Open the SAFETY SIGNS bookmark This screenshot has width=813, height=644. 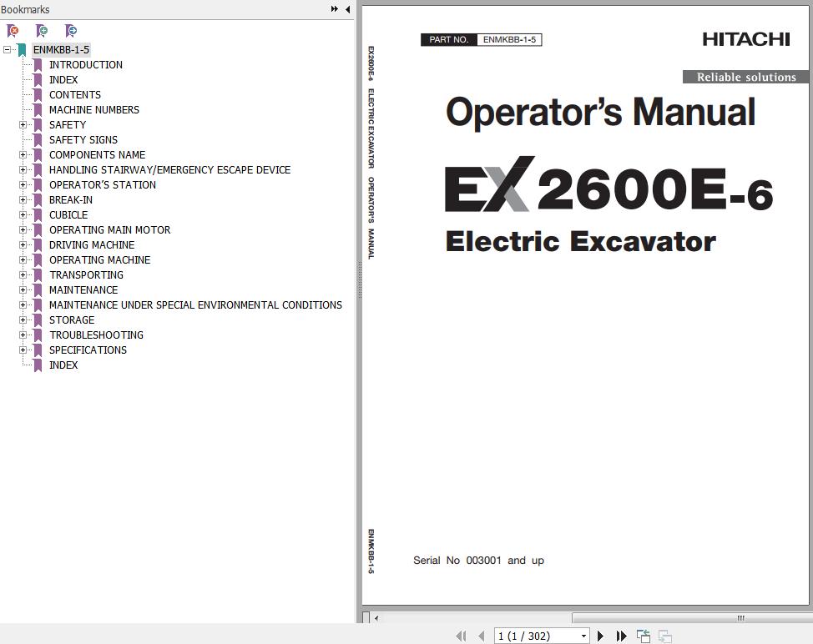coord(83,140)
